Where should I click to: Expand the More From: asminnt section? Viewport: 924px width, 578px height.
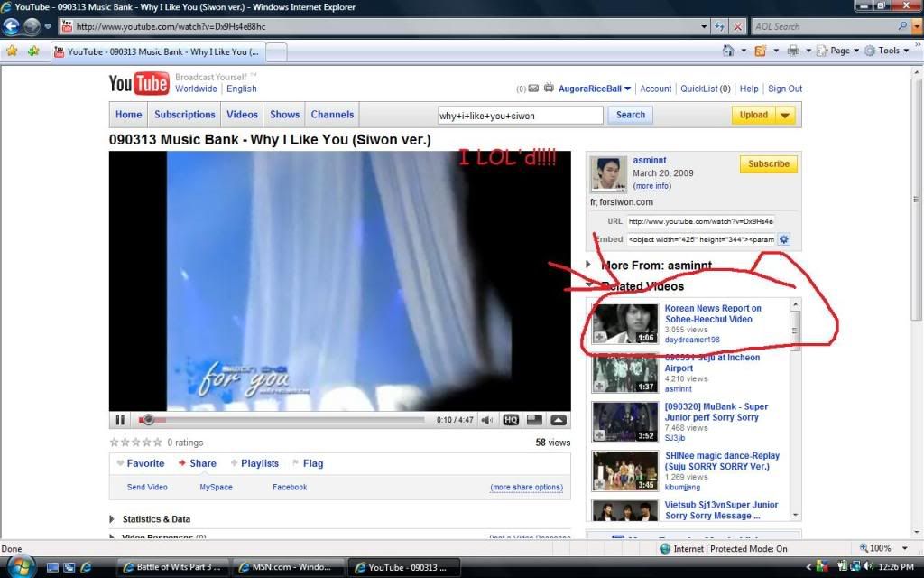coord(589,265)
